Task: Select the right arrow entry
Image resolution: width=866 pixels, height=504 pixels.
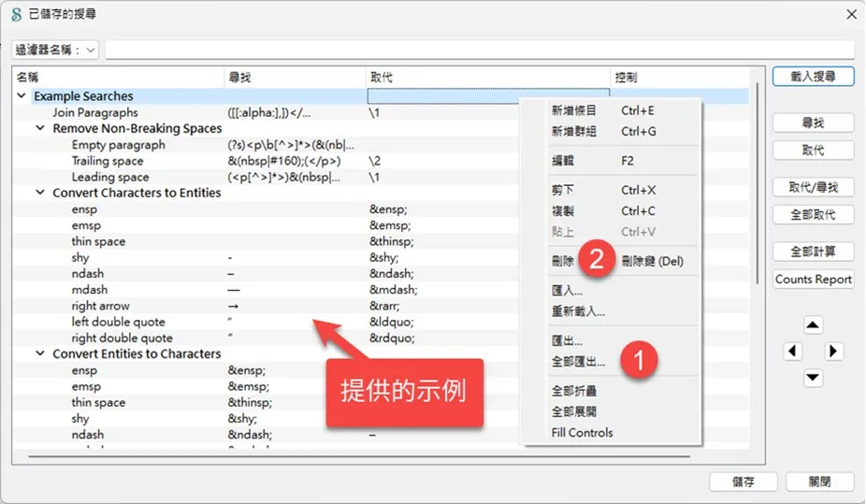Action: click(x=100, y=305)
